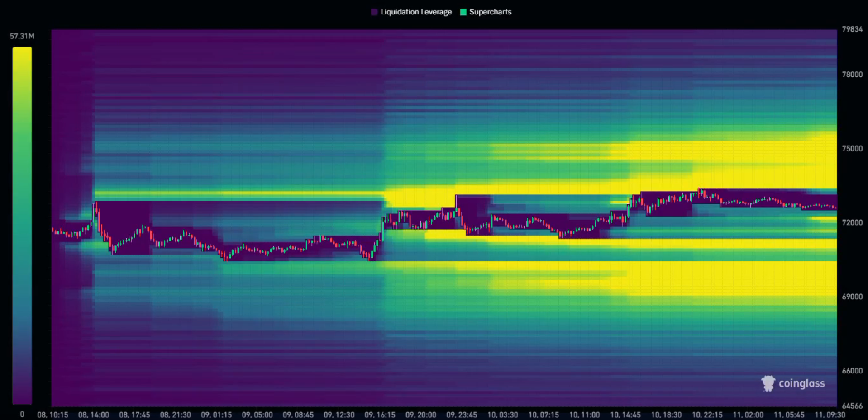
Task: Click the 08, 10:15 time axis label
Action: coord(52,415)
